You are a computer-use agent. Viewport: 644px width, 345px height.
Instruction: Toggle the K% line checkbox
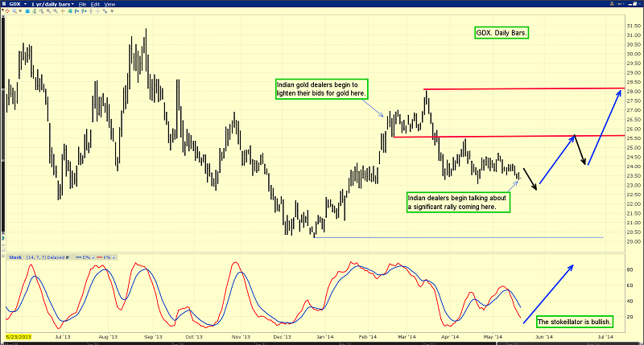tap(114, 257)
